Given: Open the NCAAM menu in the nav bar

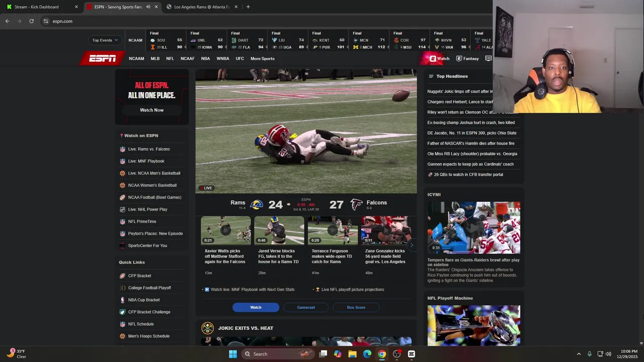Looking at the screenshot, I should (x=136, y=59).
